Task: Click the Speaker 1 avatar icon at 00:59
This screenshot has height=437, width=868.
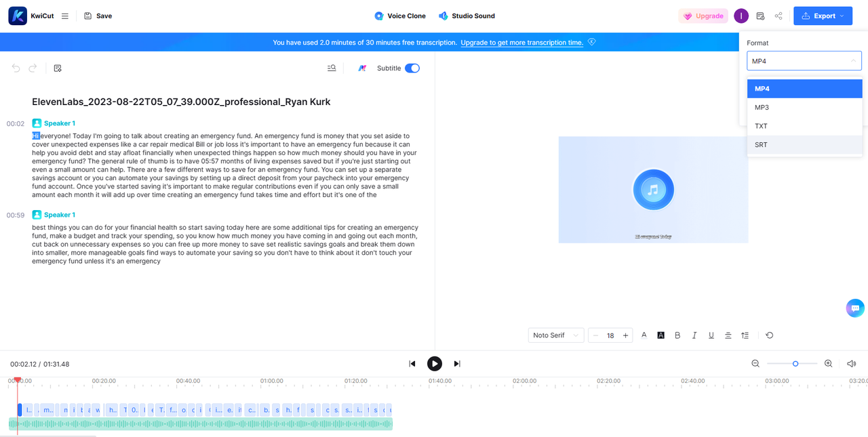Action: 37,215
